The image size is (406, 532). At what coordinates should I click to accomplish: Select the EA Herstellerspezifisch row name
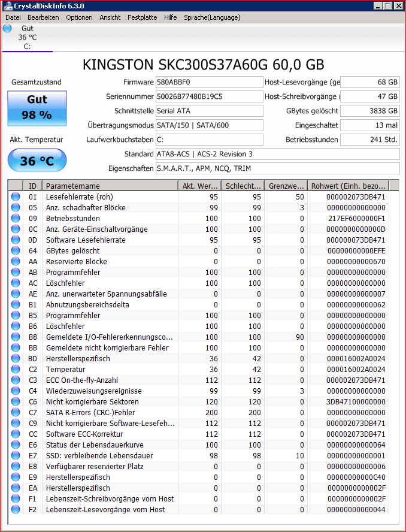click(x=78, y=488)
